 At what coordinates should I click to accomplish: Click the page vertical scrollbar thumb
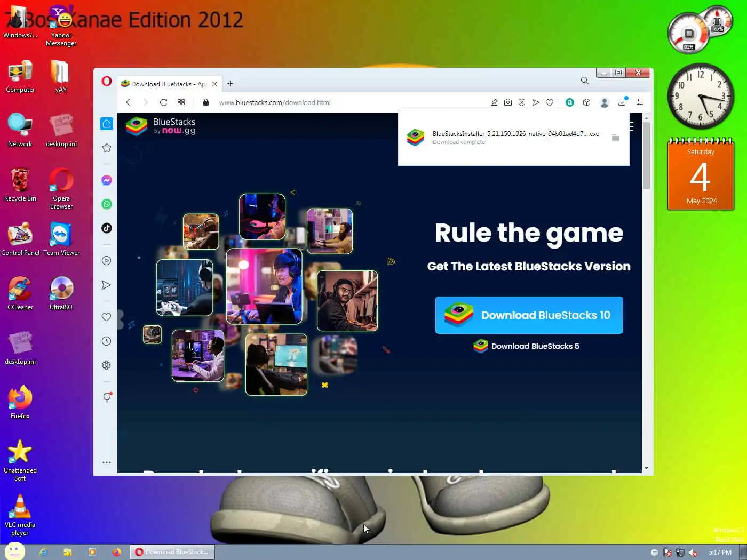tap(646, 155)
